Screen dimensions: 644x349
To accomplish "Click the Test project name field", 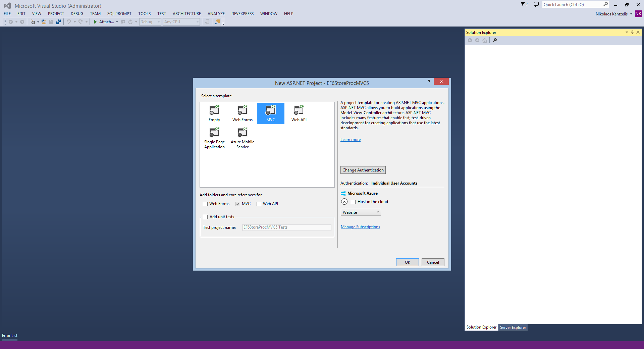I will (287, 227).
